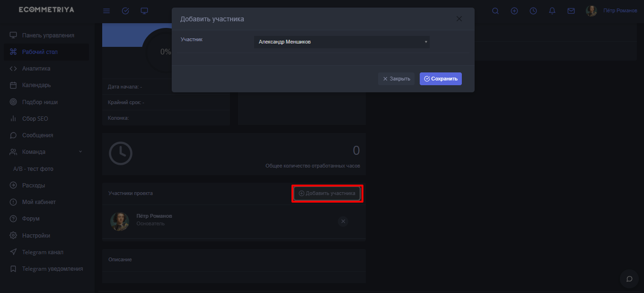Image resolution: width=644 pixels, height=293 pixels.
Task: Click the Добавить участника button
Action: pos(327,193)
